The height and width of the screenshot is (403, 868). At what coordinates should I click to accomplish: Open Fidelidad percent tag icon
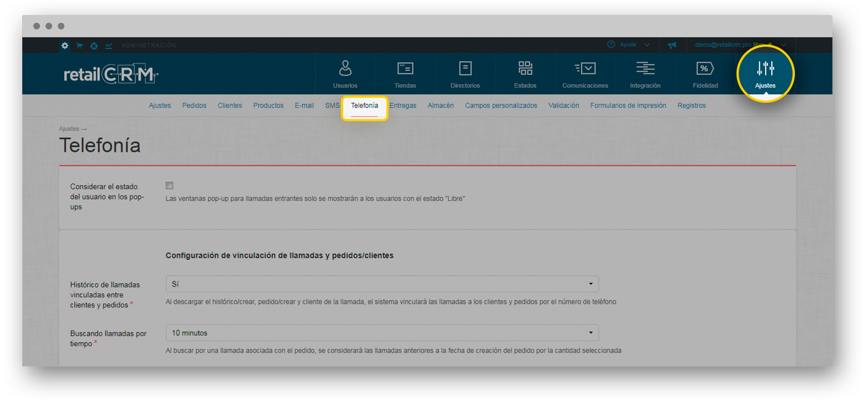pos(705,68)
